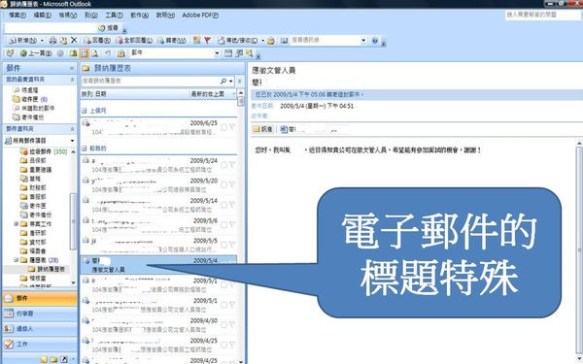Click the Move to Folder toolbar icon
Image resolution: width=583 pixels, height=364 pixels.
(64, 40)
